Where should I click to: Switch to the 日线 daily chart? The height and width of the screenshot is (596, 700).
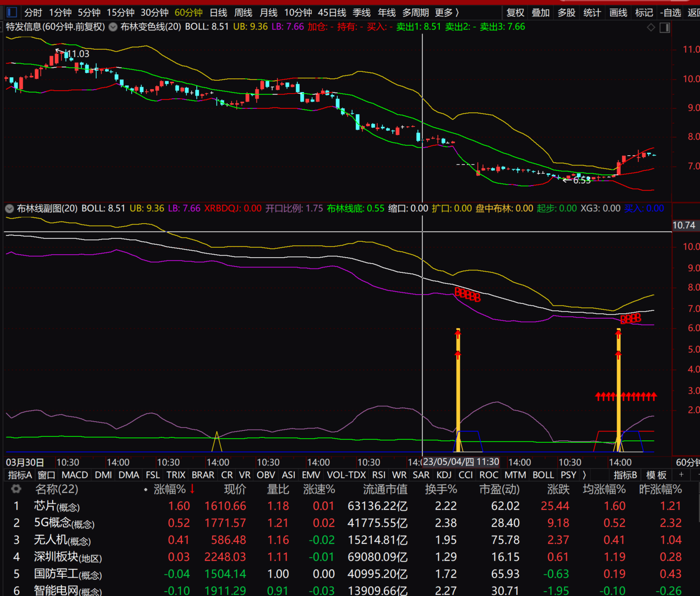(x=218, y=12)
